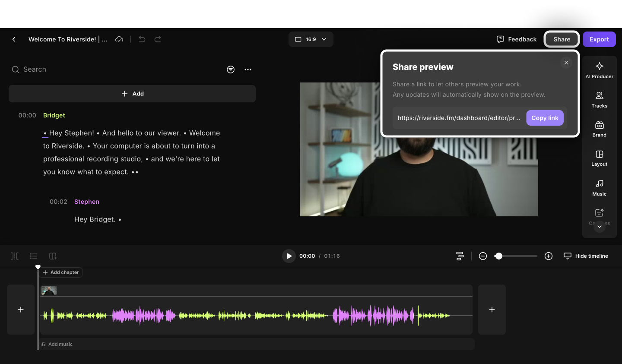The image size is (622, 364).
Task: Expand more sidebar tools with chevron
Action: tap(600, 227)
